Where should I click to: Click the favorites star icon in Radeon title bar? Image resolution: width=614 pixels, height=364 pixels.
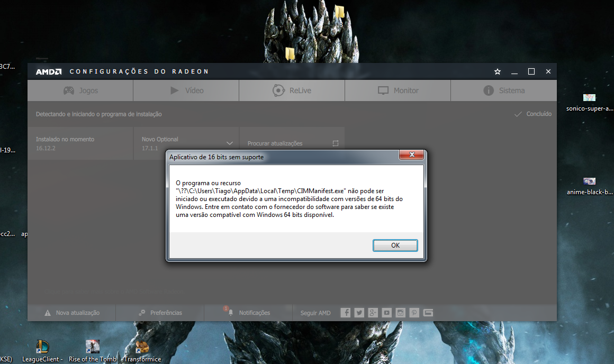498,71
